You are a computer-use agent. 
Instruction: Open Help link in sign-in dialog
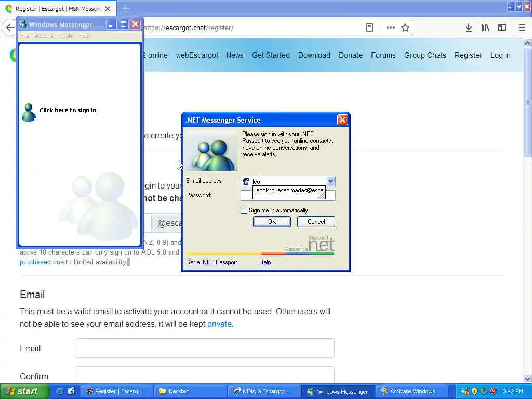point(265,262)
